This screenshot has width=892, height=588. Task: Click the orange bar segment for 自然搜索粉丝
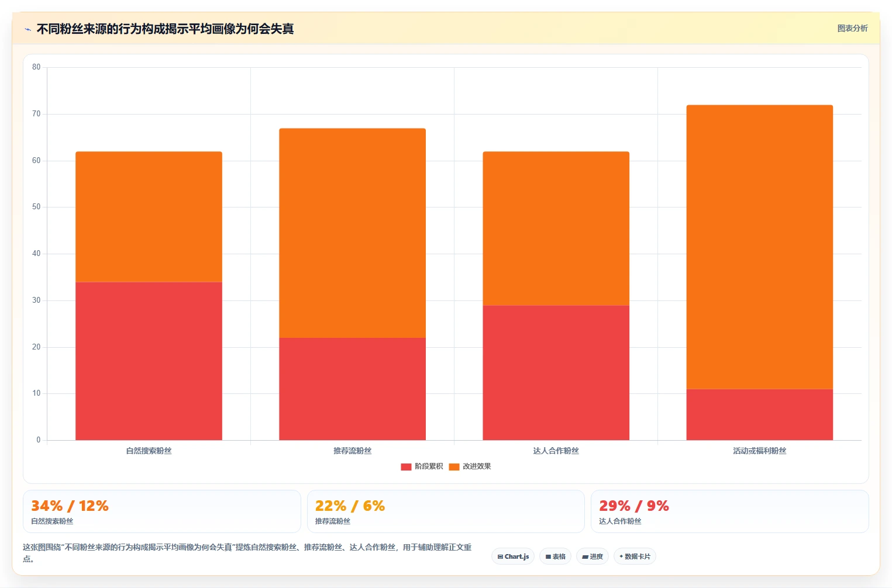[149, 217]
